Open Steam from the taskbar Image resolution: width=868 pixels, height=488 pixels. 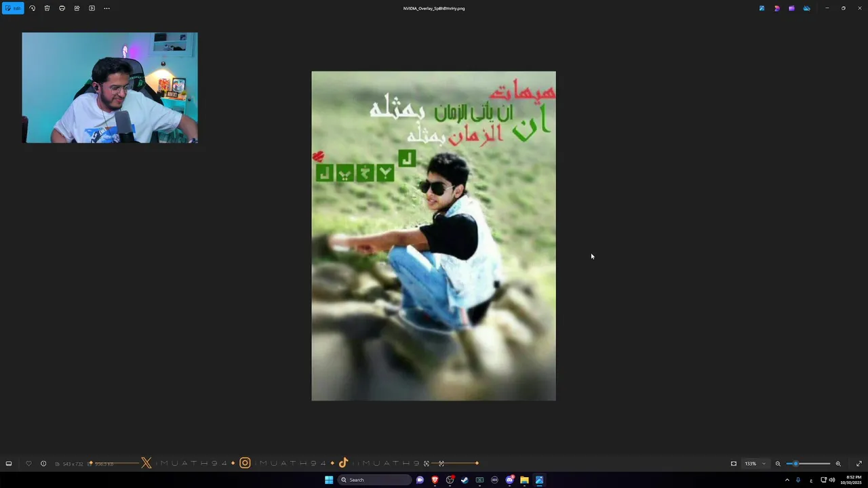tap(465, 480)
